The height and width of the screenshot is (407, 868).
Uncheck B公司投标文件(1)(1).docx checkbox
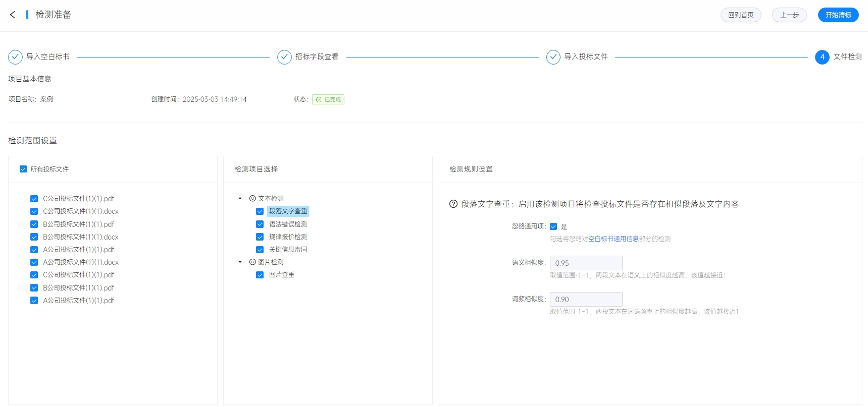tap(34, 237)
